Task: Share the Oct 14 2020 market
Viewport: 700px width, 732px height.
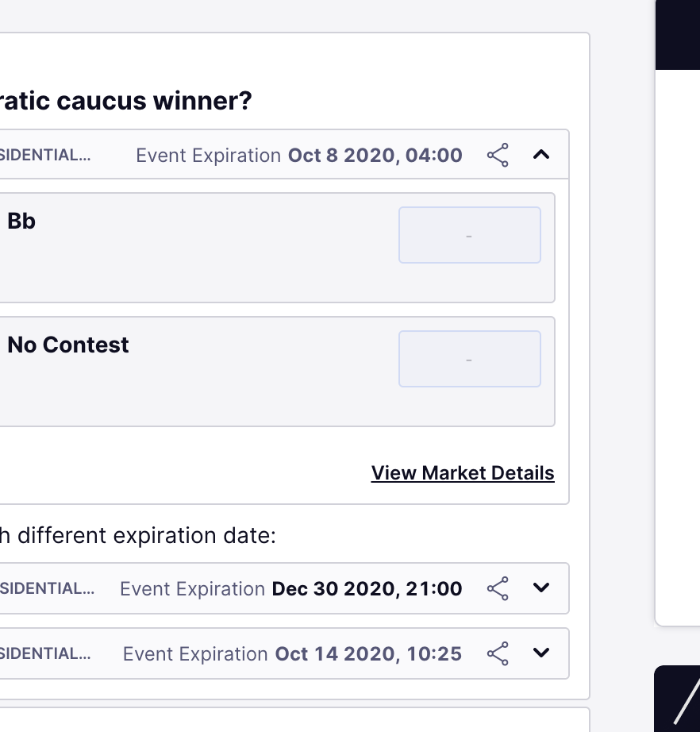Action: (x=498, y=653)
